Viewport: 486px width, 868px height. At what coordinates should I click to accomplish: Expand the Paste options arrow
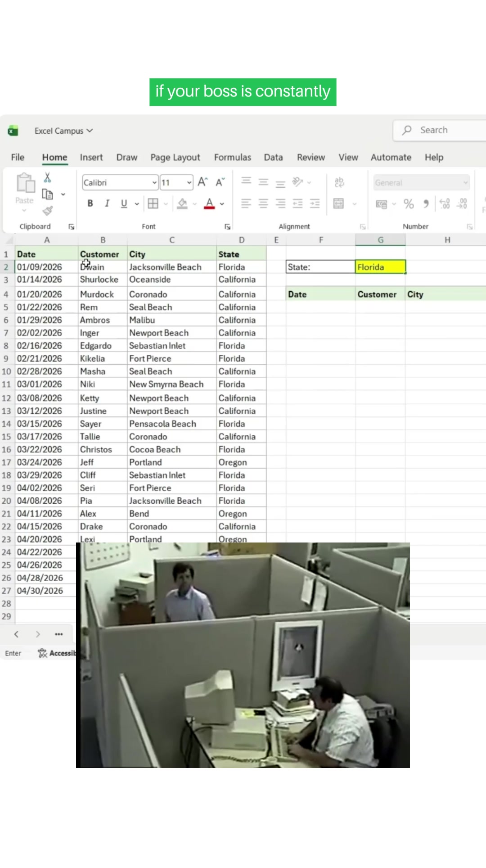tap(24, 210)
